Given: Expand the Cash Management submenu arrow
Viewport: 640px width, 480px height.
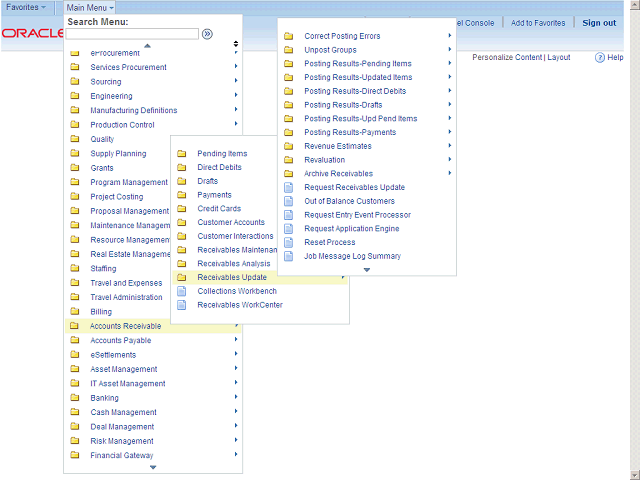Looking at the screenshot, I should [235, 412].
